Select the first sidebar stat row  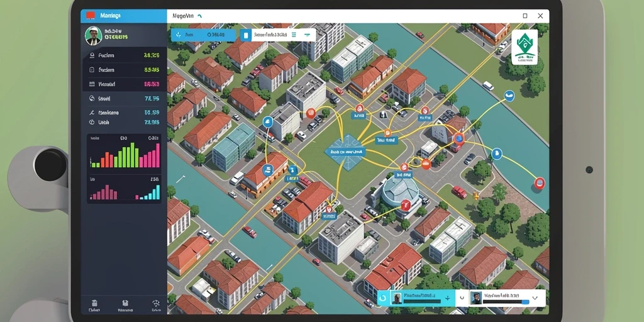(124, 55)
